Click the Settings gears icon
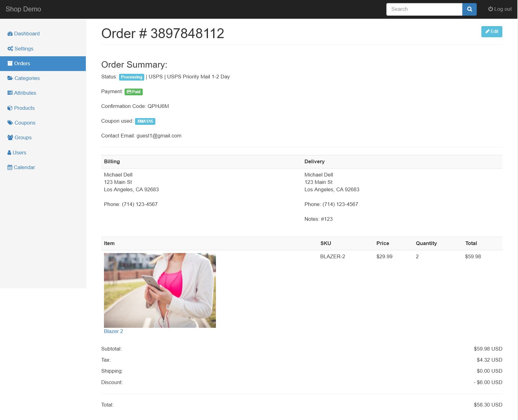This screenshot has height=420, width=518. point(10,49)
